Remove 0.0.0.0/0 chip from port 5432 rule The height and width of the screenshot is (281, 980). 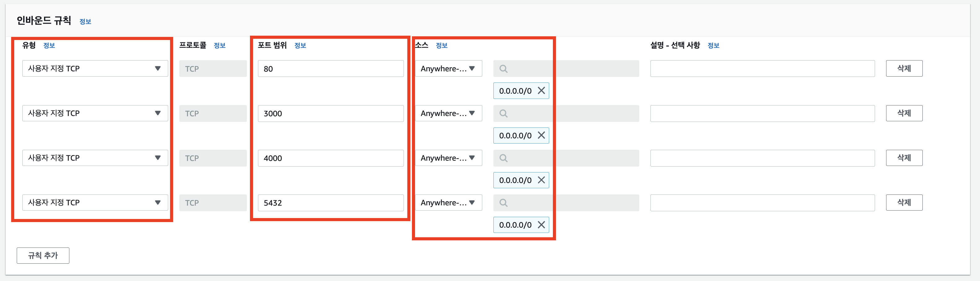541,225
